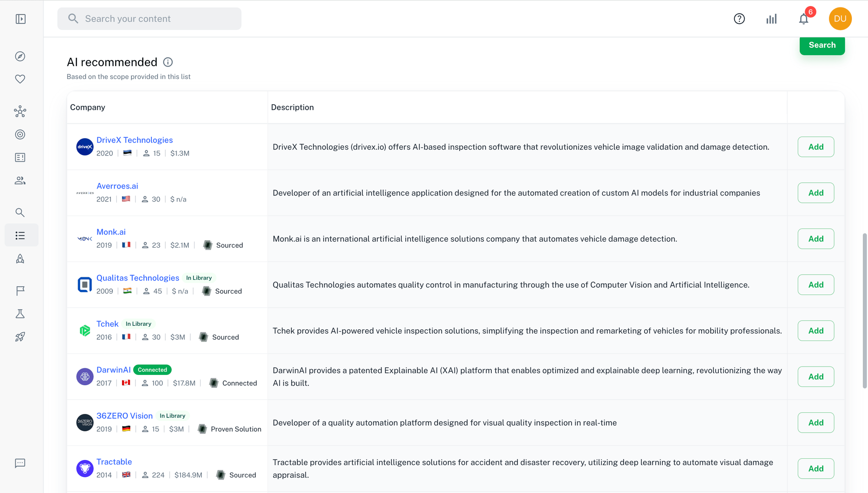This screenshot has height=493, width=868.
Task: Open the compass discover section
Action: (20, 56)
